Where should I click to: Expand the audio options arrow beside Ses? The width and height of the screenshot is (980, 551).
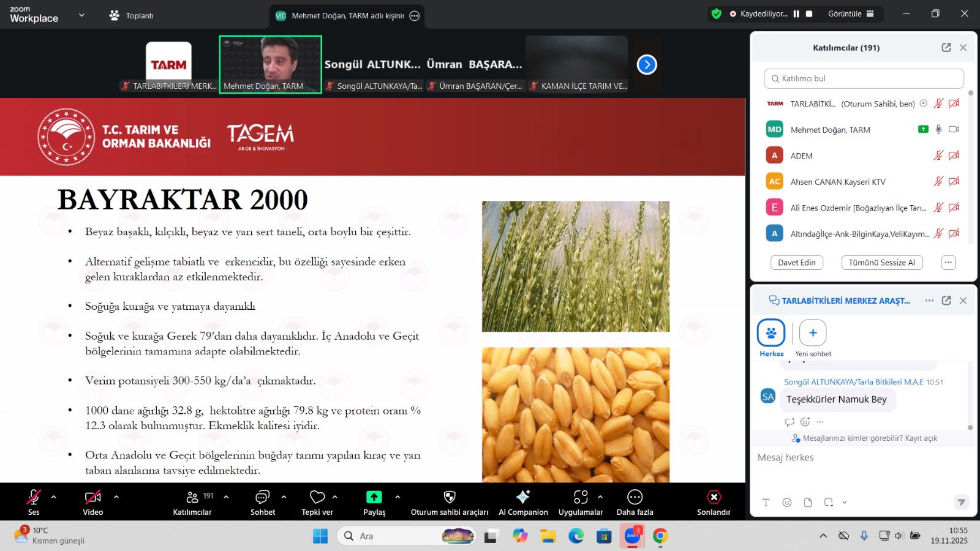click(54, 497)
